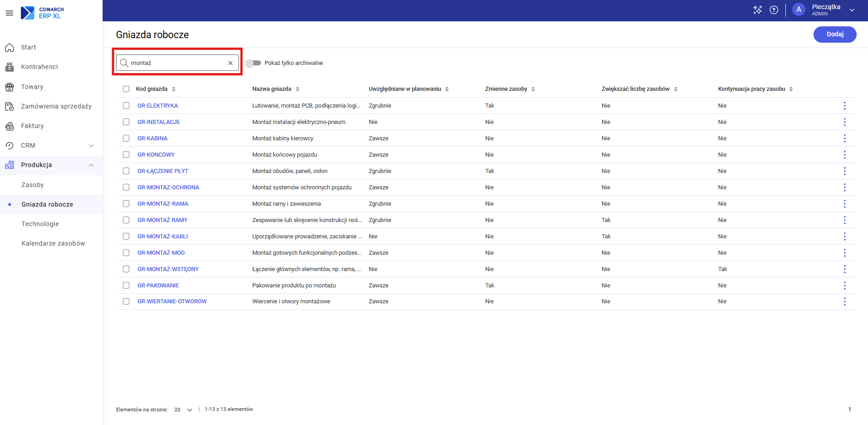Open row actions menu for GR-ELEKTRYKA
The width and height of the screenshot is (868, 425).
844,106
